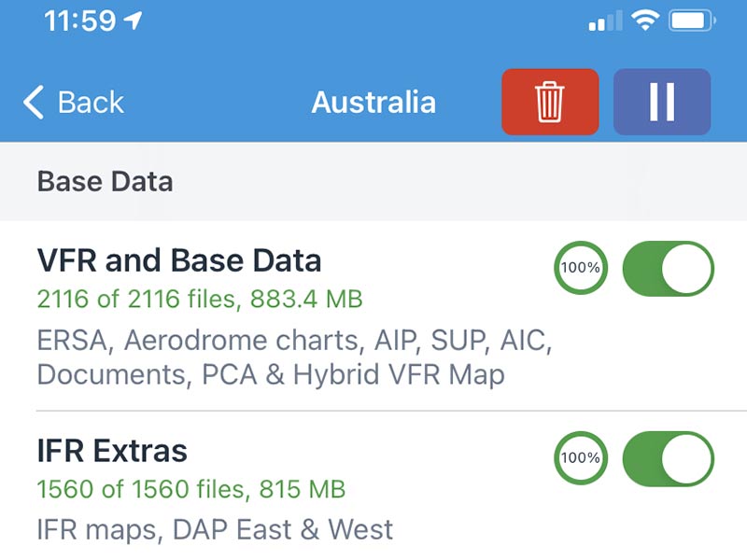This screenshot has height=560, width=747.
Task: Tap IFR maps, DAP East & West description
Action: click(x=215, y=529)
